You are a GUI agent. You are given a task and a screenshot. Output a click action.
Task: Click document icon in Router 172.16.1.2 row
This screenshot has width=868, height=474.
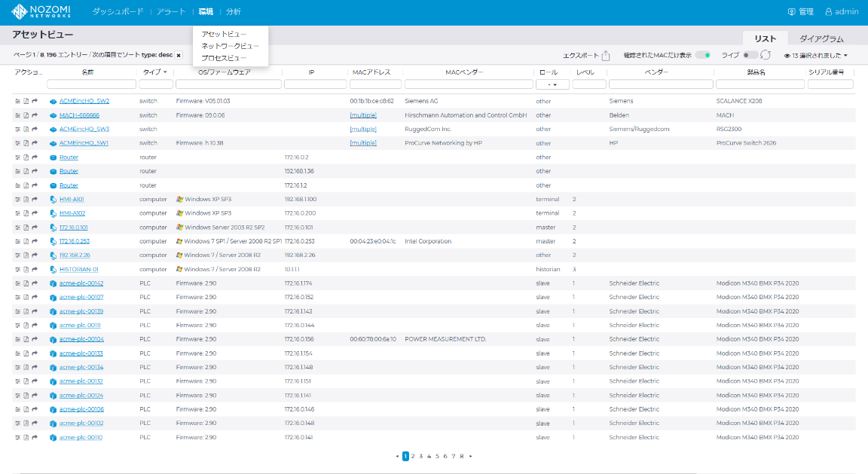coord(26,185)
